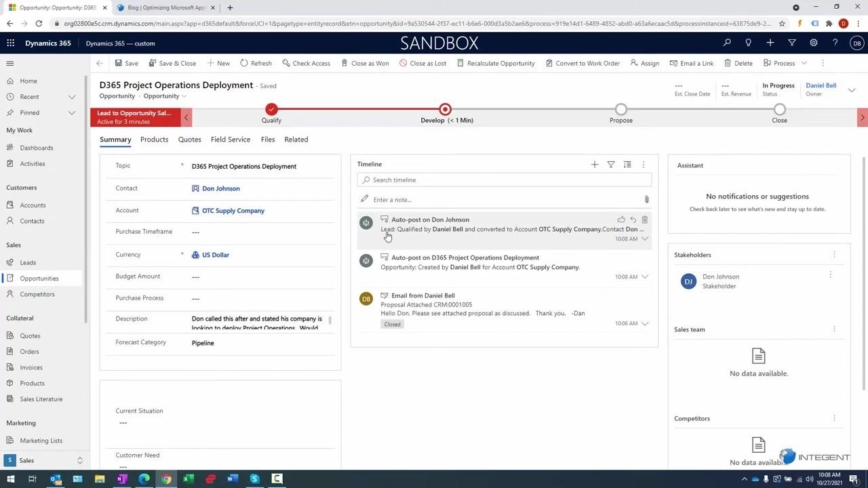The width and height of the screenshot is (868, 488).
Task: Open the Don Johnson contact link
Action: click(221, 188)
